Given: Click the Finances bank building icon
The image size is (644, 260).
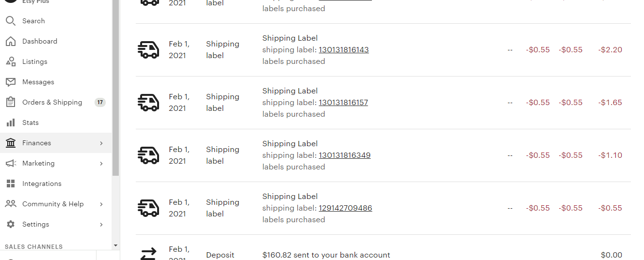Looking at the screenshot, I should [11, 143].
